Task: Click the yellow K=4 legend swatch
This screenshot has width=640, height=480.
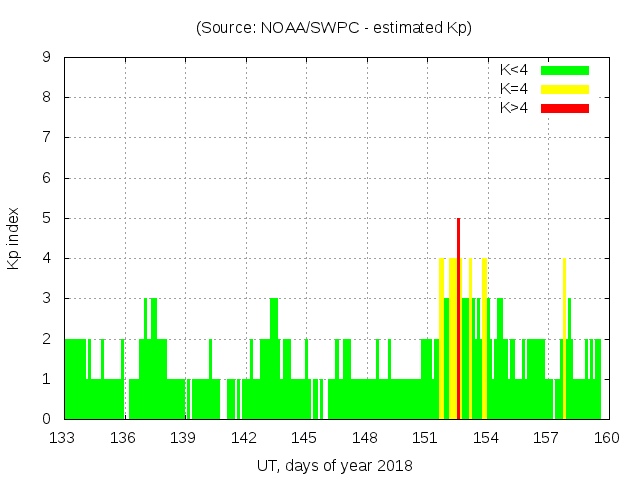Action: pyautogui.click(x=565, y=89)
